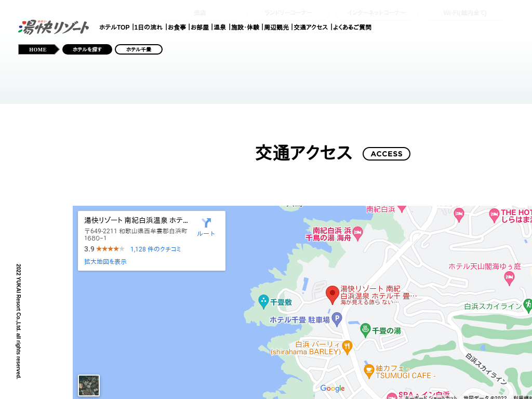Click the 湯快リゾート 南紀白浜温泉 title in map card
This screenshot has height=399, width=532.
pos(136,220)
